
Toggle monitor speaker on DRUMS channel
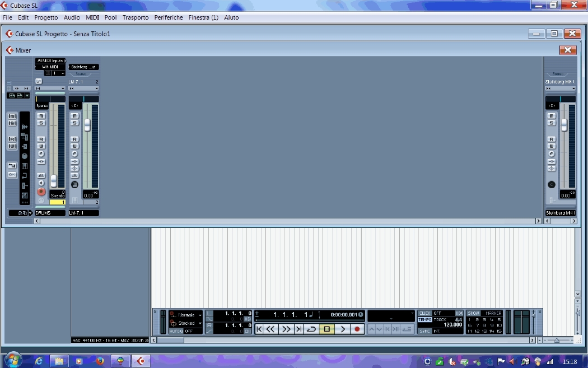41,183
